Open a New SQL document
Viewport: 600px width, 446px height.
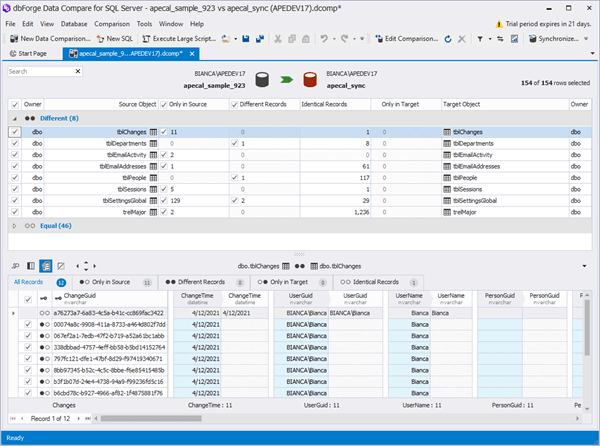coord(115,39)
